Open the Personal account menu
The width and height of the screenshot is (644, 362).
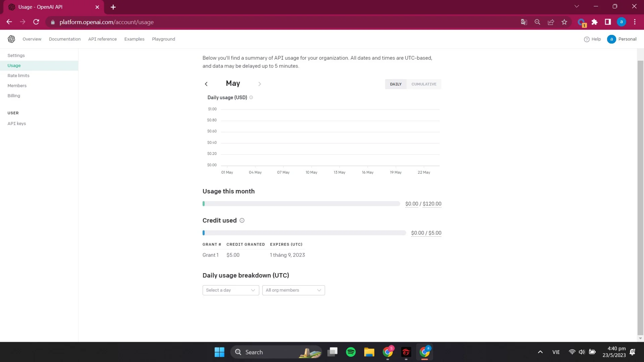tap(622, 39)
